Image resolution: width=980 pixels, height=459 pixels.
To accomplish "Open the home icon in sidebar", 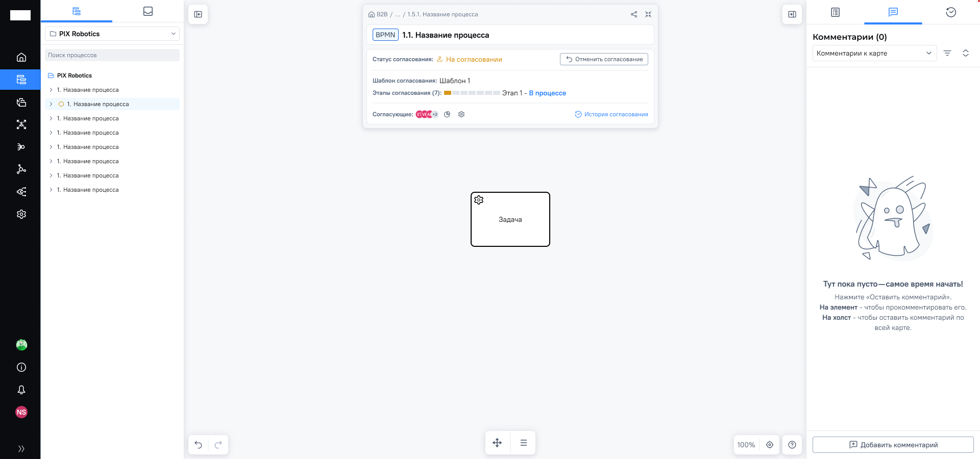I will click(x=21, y=57).
